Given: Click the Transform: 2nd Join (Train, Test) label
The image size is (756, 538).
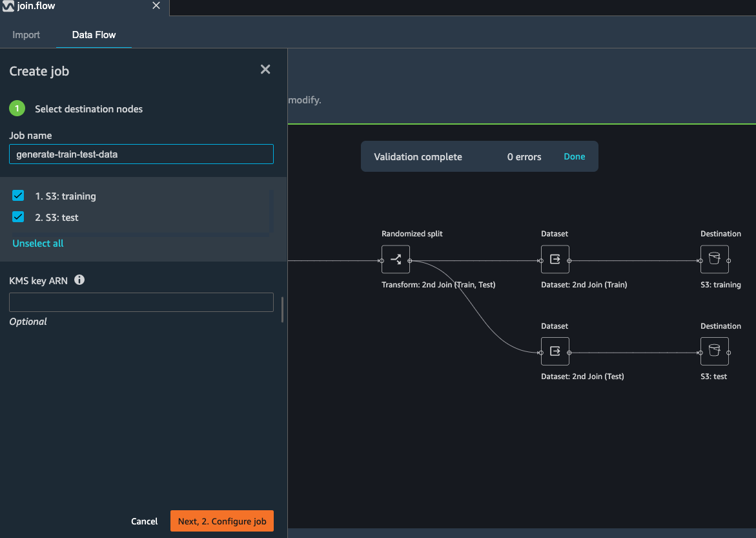Looking at the screenshot, I should pos(438,285).
